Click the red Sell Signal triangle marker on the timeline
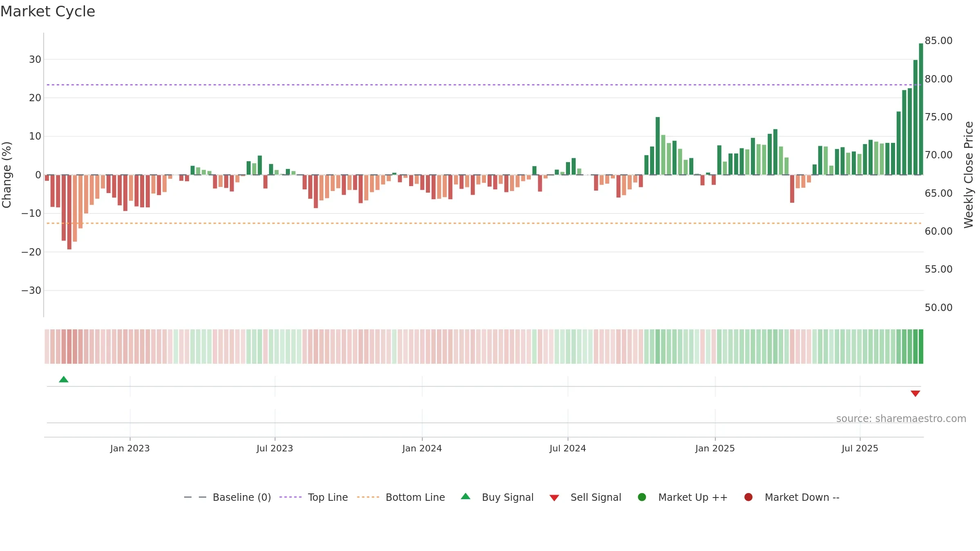 pyautogui.click(x=915, y=393)
